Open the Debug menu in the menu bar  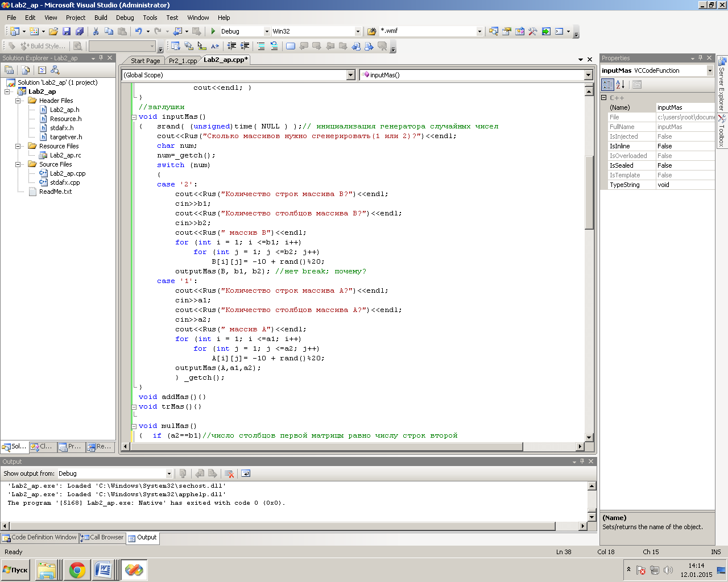point(125,18)
